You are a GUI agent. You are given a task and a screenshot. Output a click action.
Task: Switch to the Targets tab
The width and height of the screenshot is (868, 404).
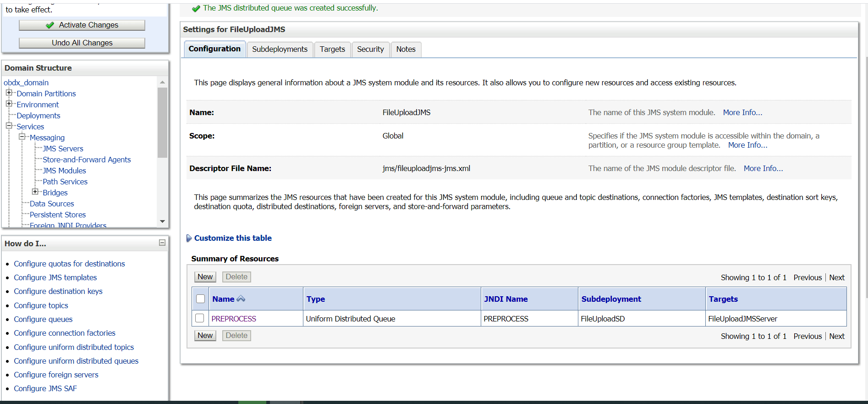tap(332, 49)
